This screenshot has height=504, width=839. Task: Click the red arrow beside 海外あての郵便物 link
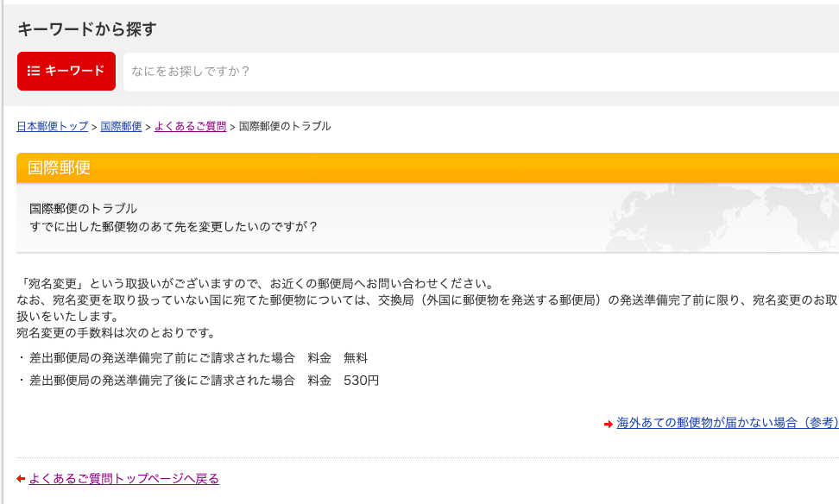tap(608, 424)
